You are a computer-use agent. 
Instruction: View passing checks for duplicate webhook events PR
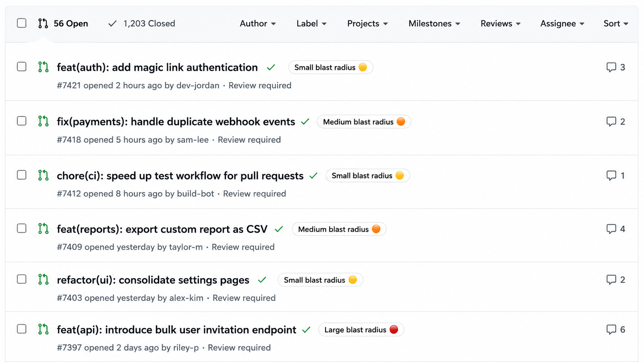coord(305,122)
